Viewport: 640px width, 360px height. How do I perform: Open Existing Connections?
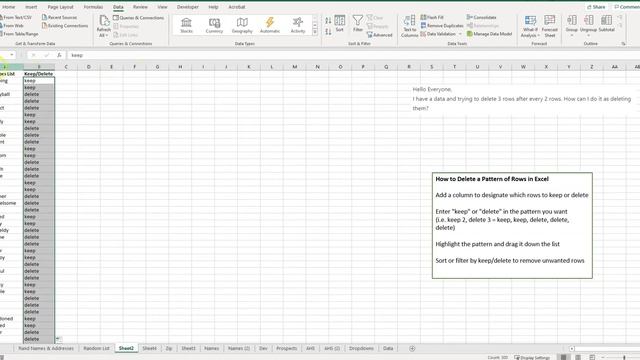pos(64,26)
